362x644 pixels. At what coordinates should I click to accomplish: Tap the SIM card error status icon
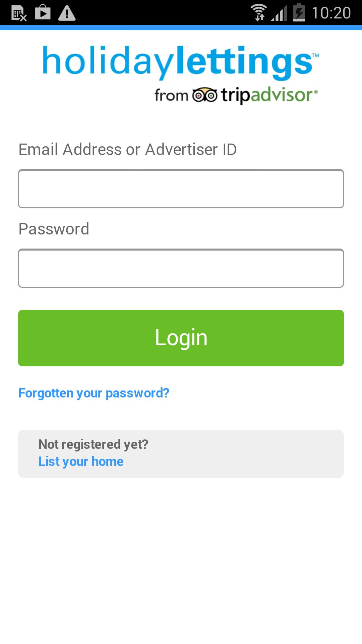pos(19,13)
